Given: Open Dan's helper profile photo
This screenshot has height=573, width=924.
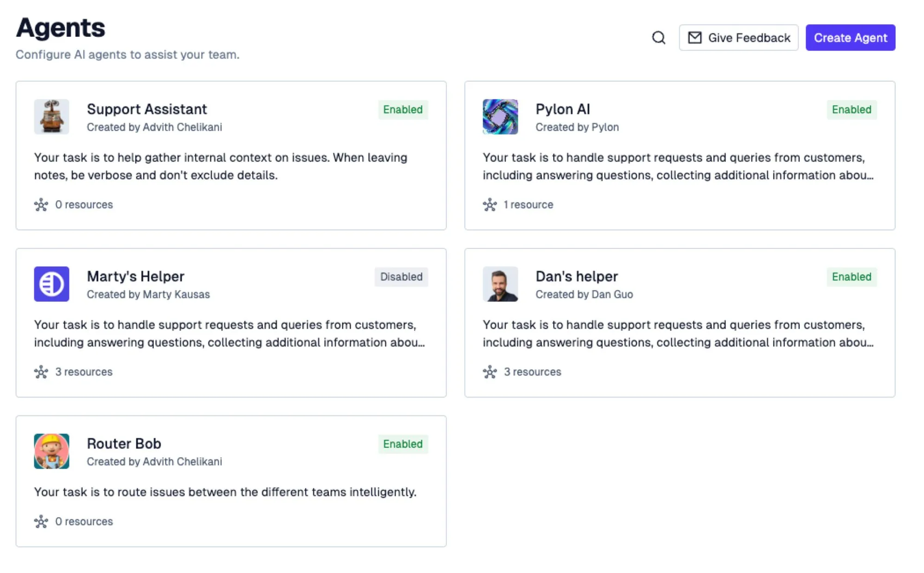Looking at the screenshot, I should [500, 284].
